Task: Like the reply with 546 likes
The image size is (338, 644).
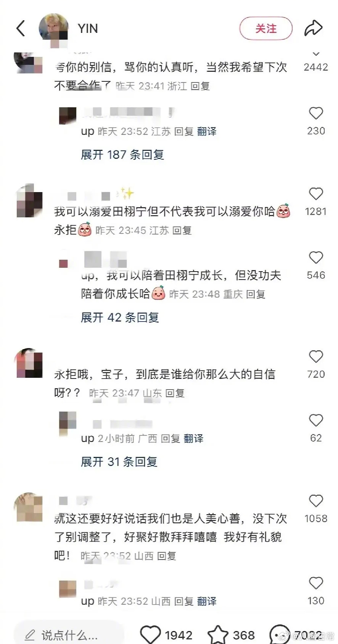Action: (x=316, y=257)
